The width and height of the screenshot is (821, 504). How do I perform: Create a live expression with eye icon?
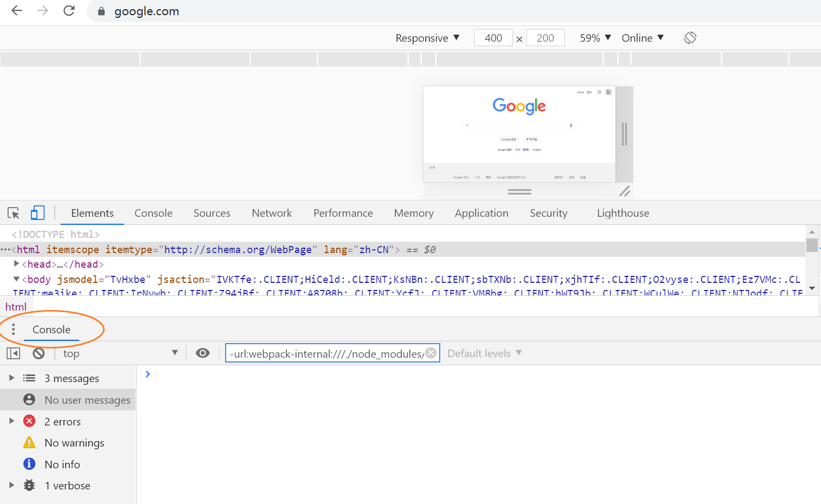[x=203, y=353]
